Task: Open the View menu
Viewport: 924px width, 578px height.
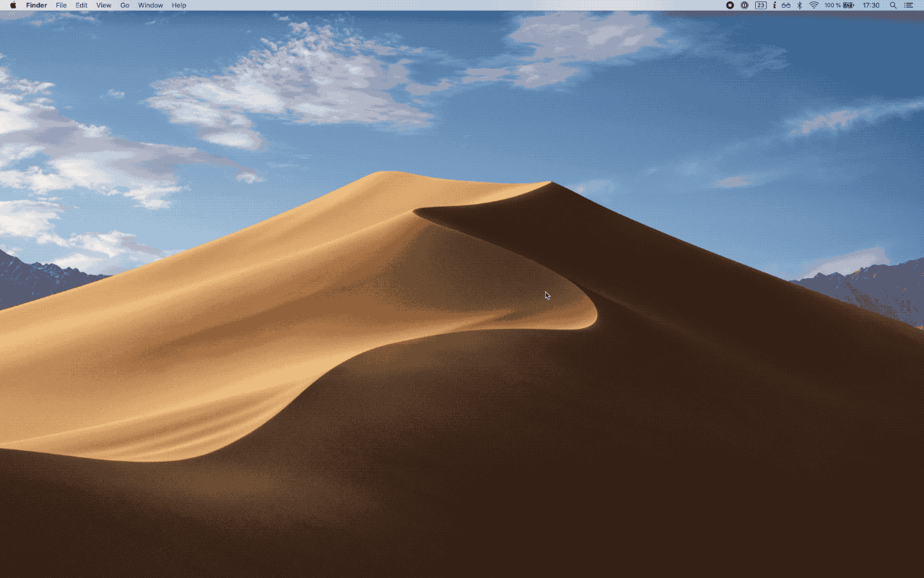Action: coord(104,5)
